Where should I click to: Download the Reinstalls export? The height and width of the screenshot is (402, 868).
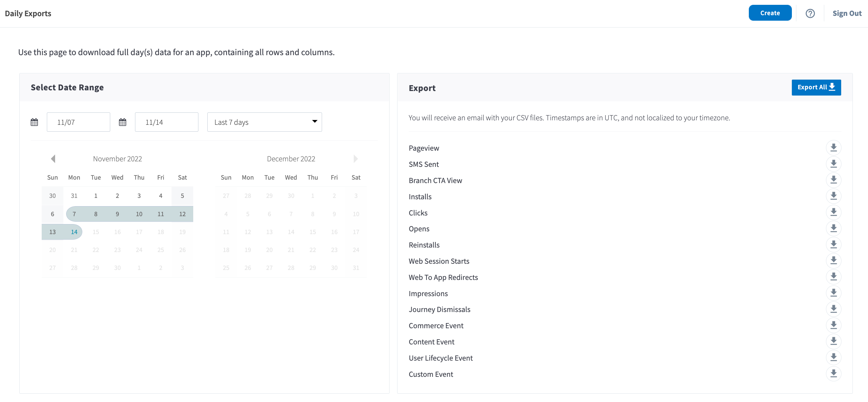click(x=833, y=245)
